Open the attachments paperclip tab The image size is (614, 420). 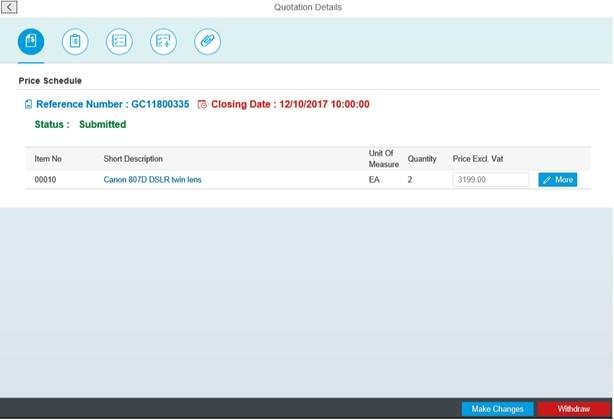tap(208, 41)
